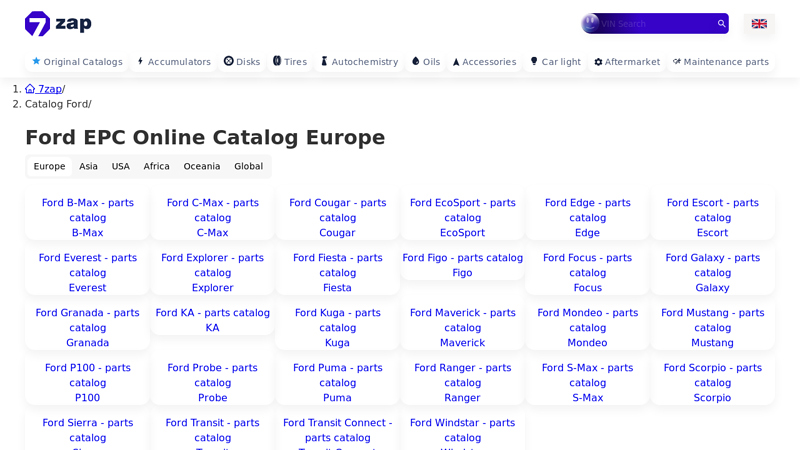Click the gear icon beside Aftermarket
This screenshot has height=450, width=800.
pos(598,62)
